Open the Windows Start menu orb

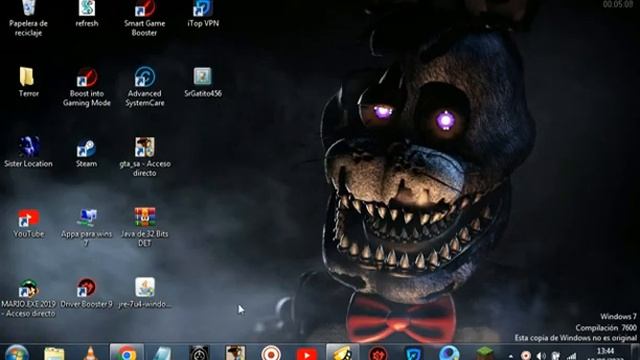tap(16, 353)
